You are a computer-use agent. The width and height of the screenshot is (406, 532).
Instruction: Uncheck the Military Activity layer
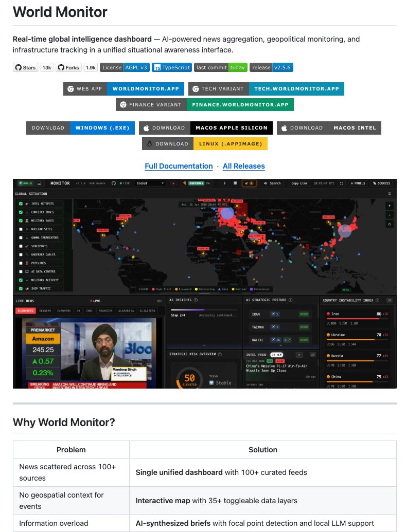[21, 280]
